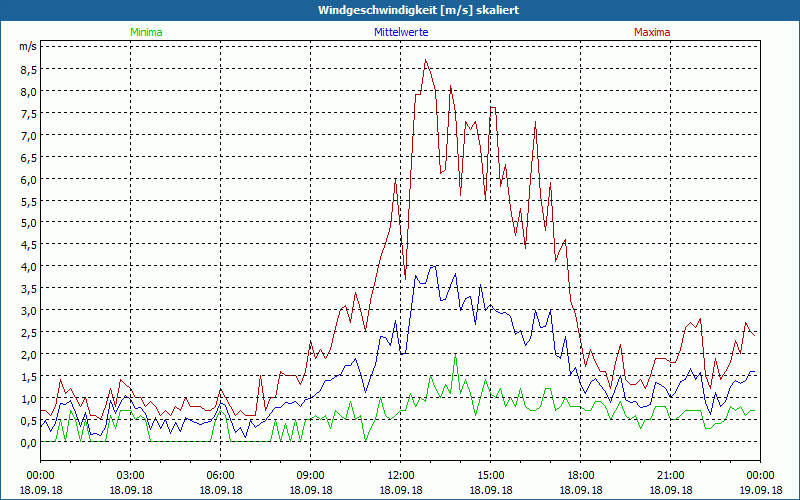Click the highest peak of the green Minima line
This screenshot has width=800, height=500.
click(456, 355)
